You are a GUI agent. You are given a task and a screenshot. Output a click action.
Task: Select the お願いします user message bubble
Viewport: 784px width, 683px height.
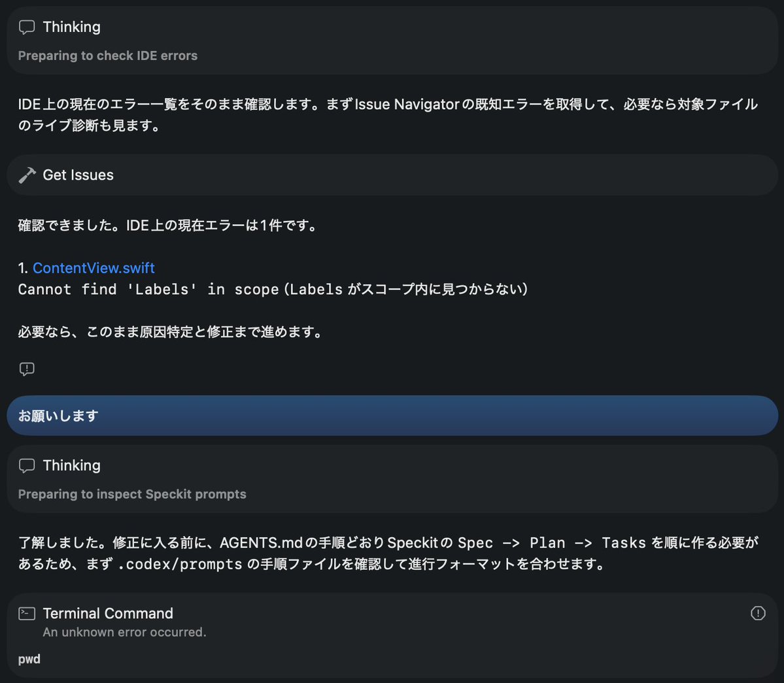[392, 415]
